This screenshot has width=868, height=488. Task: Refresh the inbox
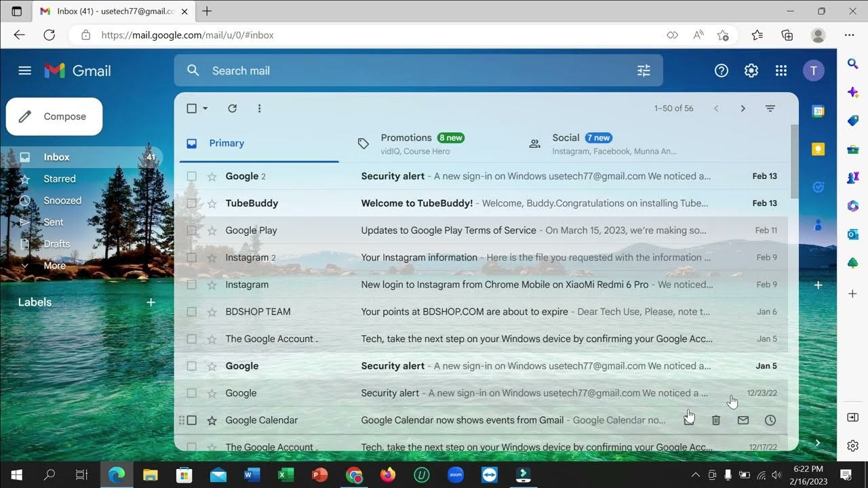click(232, 108)
